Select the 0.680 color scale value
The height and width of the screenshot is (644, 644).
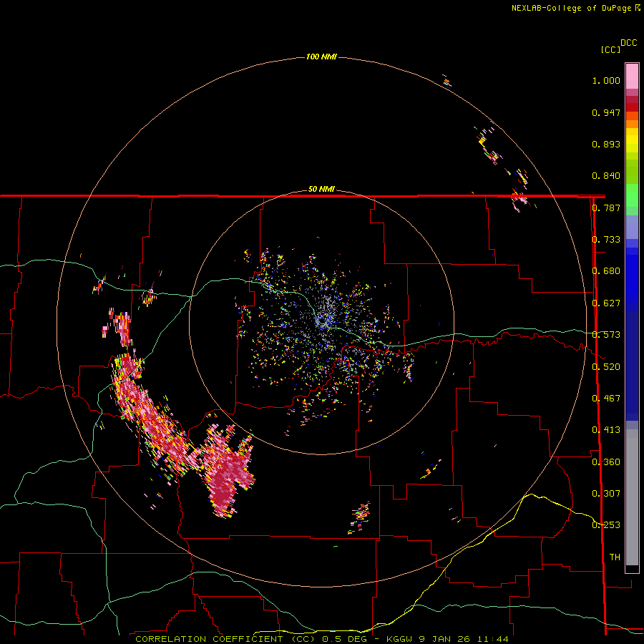[606, 271]
